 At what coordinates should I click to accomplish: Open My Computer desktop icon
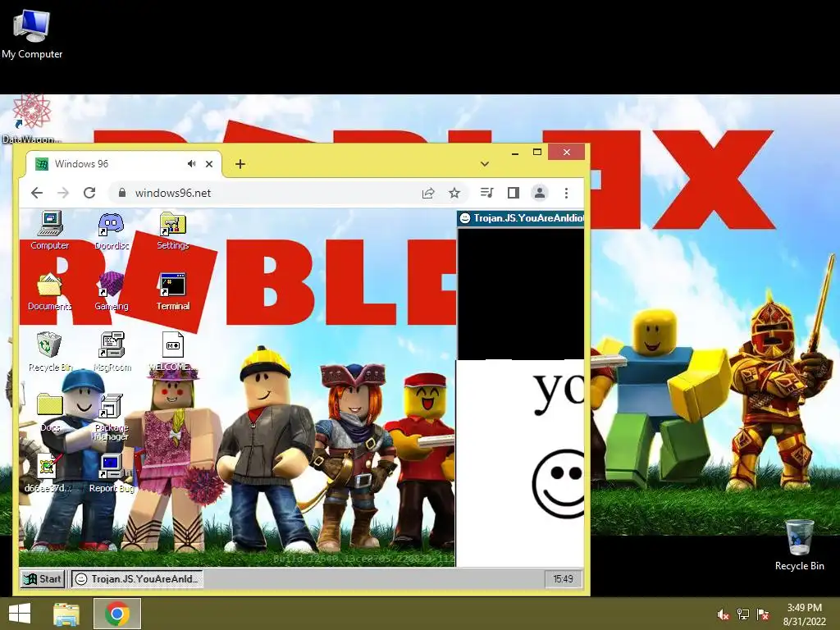[x=32, y=33]
